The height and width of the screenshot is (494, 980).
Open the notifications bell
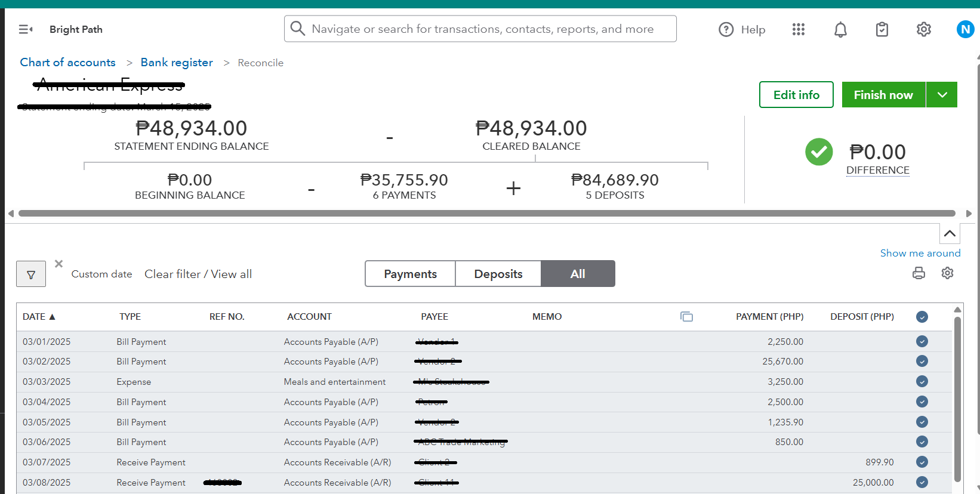pos(840,29)
